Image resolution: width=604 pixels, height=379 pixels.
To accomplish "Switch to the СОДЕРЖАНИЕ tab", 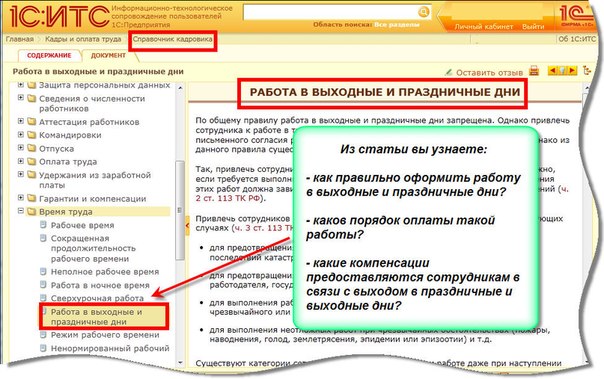I will click(x=49, y=55).
